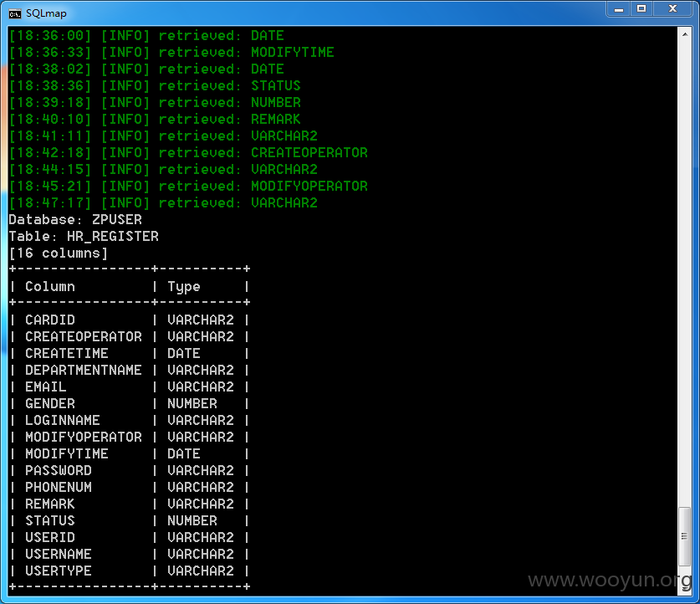Click the CREATEOPERATOR table row name
This screenshot has height=604, width=700.
point(84,336)
